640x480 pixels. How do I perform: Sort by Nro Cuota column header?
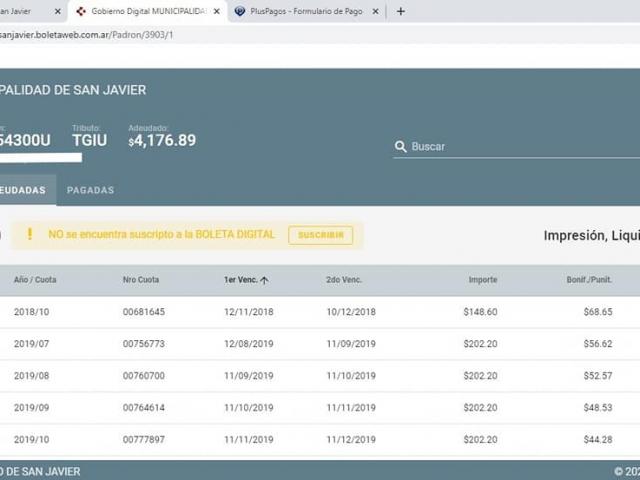click(x=141, y=280)
